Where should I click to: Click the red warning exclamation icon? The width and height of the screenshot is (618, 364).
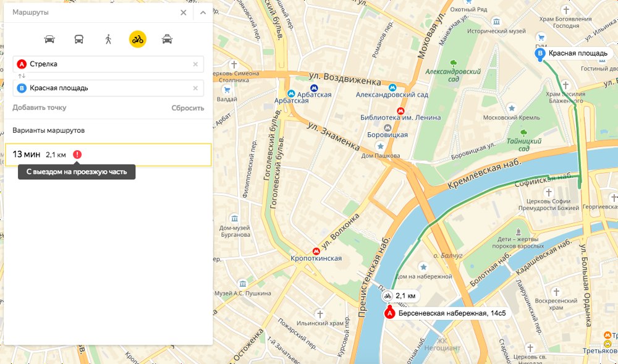point(77,154)
